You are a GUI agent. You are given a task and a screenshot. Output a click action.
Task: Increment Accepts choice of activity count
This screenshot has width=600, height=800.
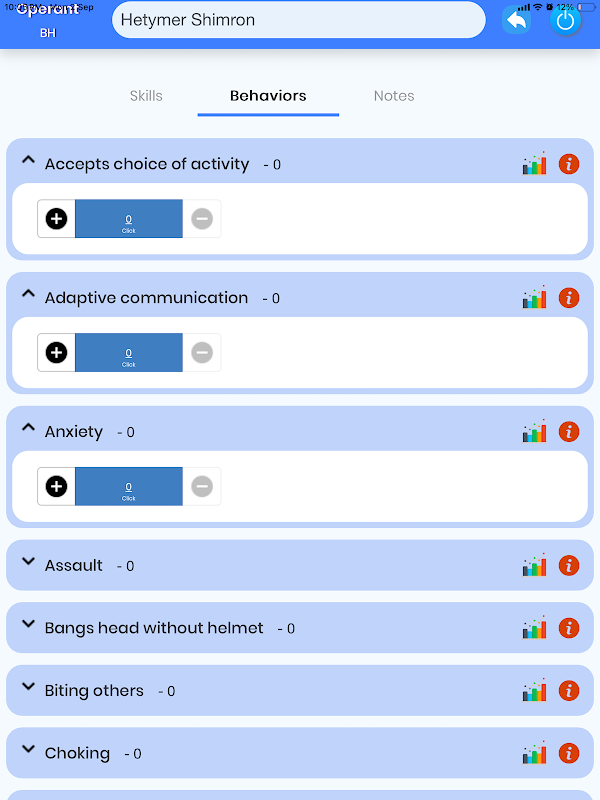56,219
